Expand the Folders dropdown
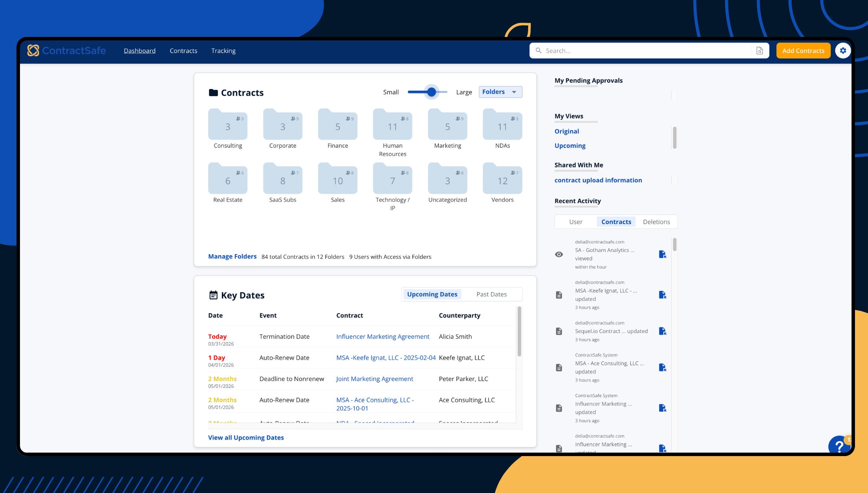The width and height of the screenshot is (868, 493). [x=500, y=92]
